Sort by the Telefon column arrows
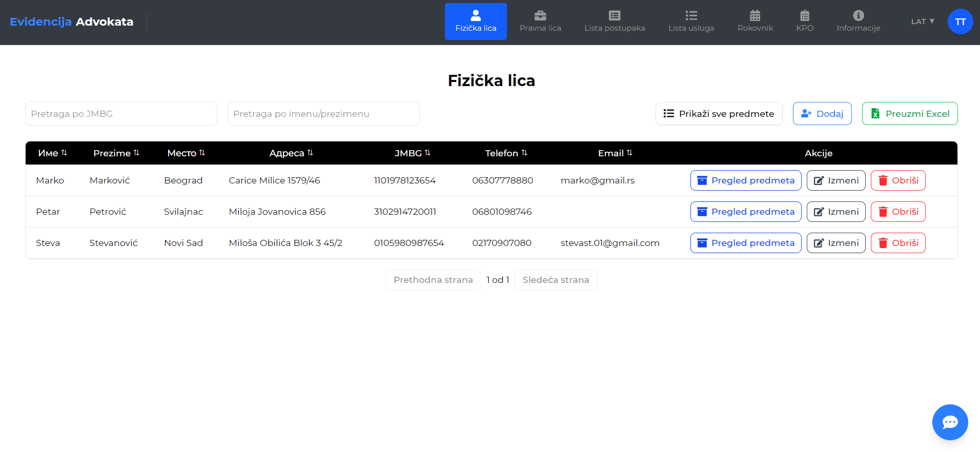 pos(524,153)
